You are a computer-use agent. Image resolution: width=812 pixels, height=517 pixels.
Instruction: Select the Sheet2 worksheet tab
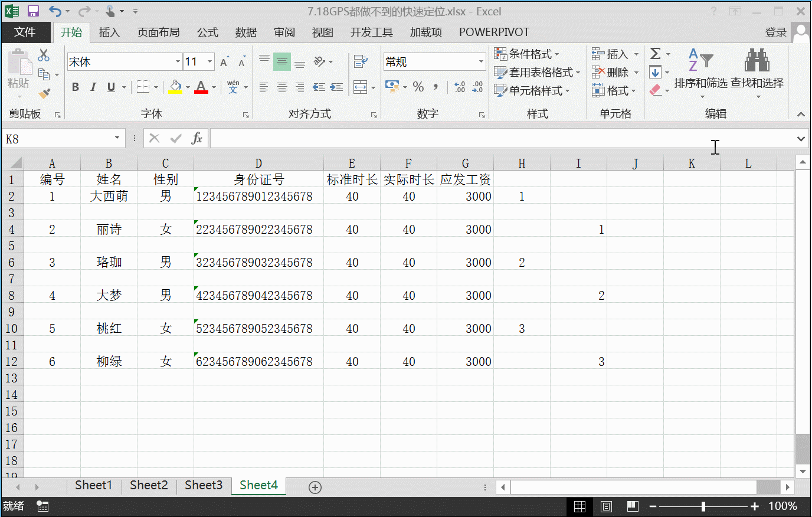point(148,485)
